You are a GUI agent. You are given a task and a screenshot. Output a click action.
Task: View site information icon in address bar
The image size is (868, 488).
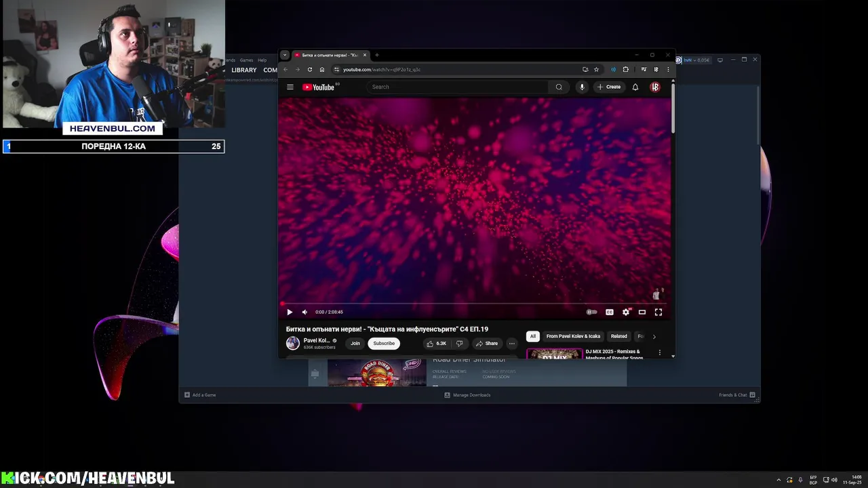tap(336, 69)
